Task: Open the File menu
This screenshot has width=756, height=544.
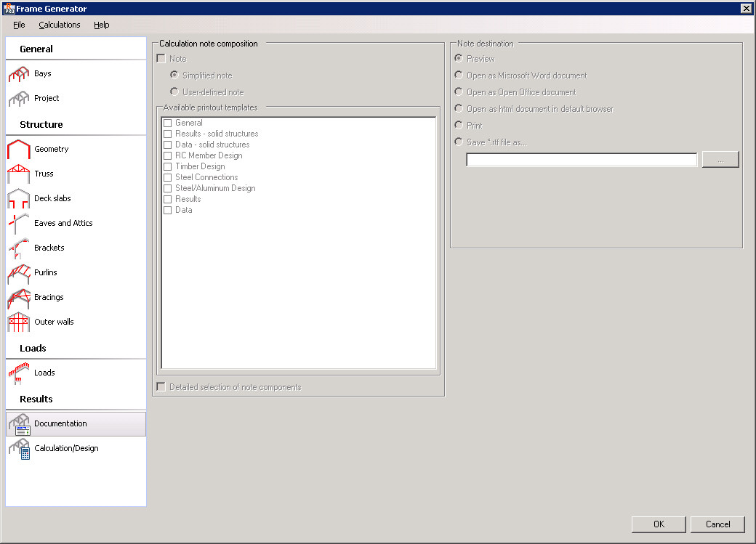Action: tap(19, 25)
